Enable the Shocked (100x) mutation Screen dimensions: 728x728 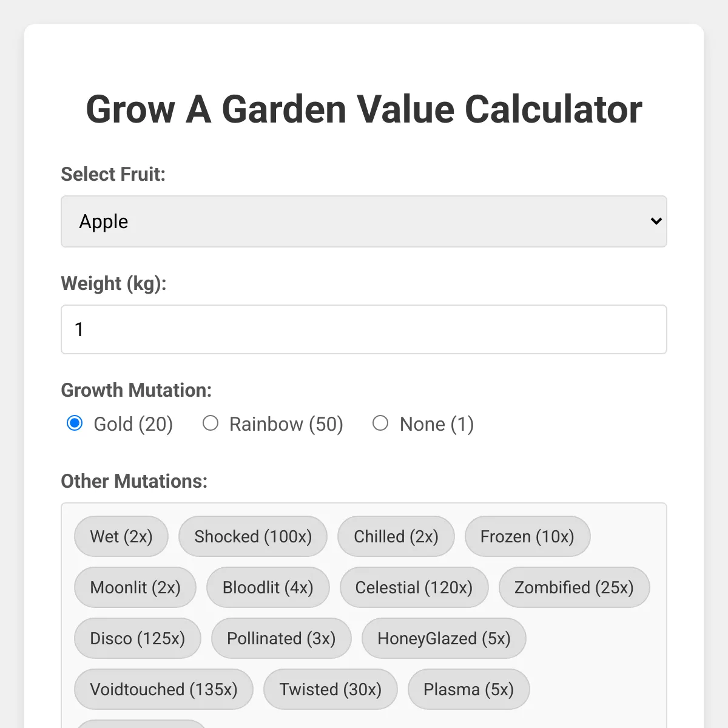[x=253, y=536]
